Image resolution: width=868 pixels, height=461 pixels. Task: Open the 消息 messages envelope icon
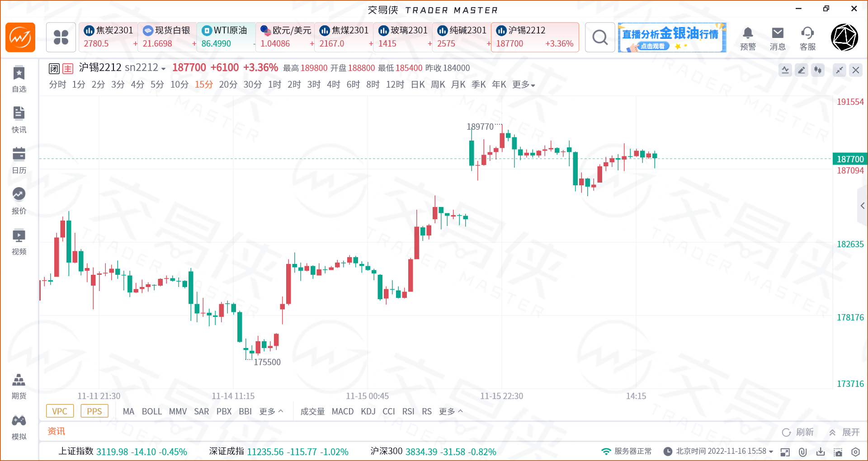pos(778,38)
